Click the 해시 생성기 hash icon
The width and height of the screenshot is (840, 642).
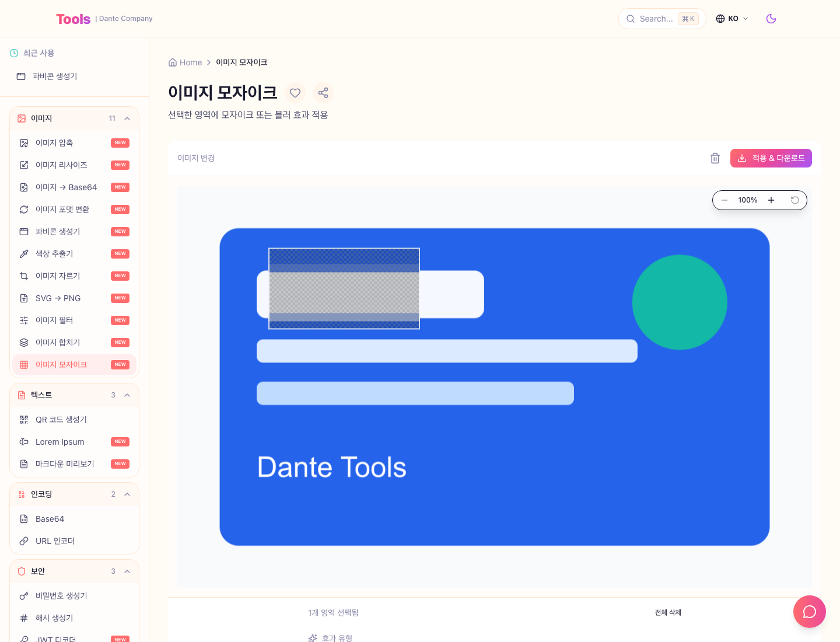tap(24, 618)
